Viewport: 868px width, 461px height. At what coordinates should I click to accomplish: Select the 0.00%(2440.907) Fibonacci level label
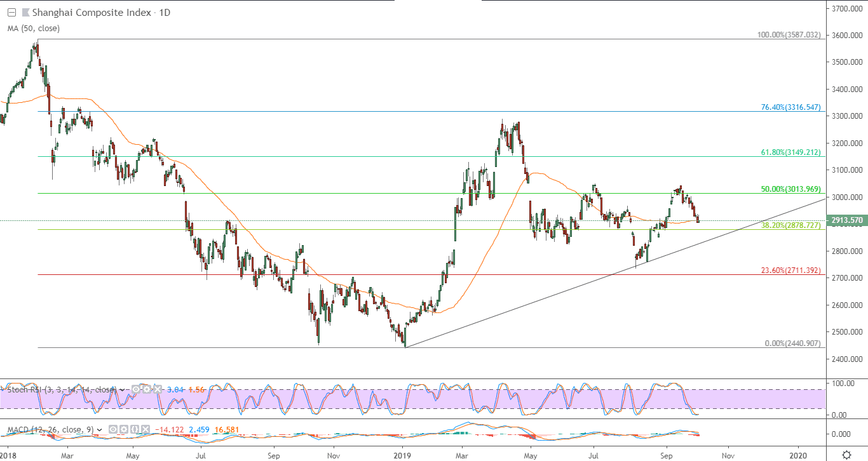794,344
